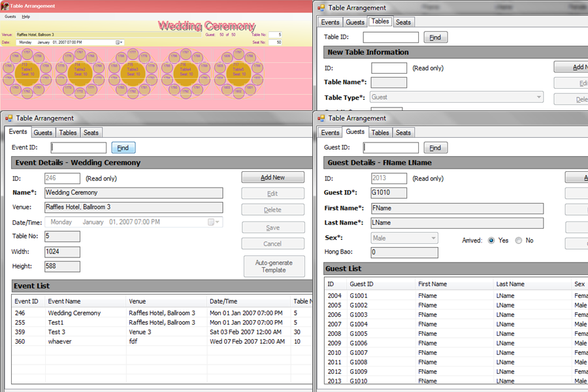Click Add New button in Event Details
Viewport: 588px width, 392px height.
tap(273, 178)
